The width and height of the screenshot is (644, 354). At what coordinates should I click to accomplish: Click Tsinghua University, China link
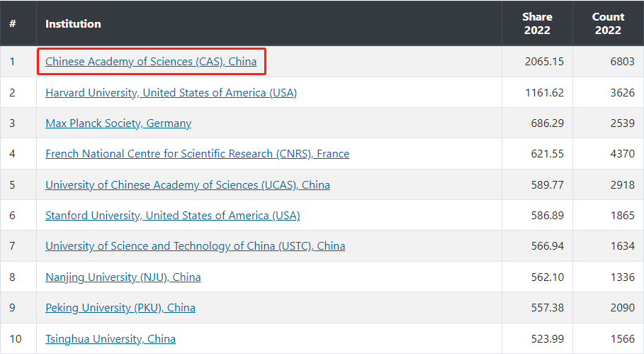(111, 338)
